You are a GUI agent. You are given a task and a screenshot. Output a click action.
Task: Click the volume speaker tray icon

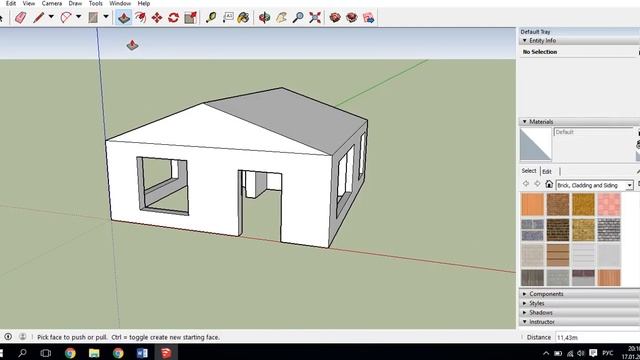click(581, 353)
